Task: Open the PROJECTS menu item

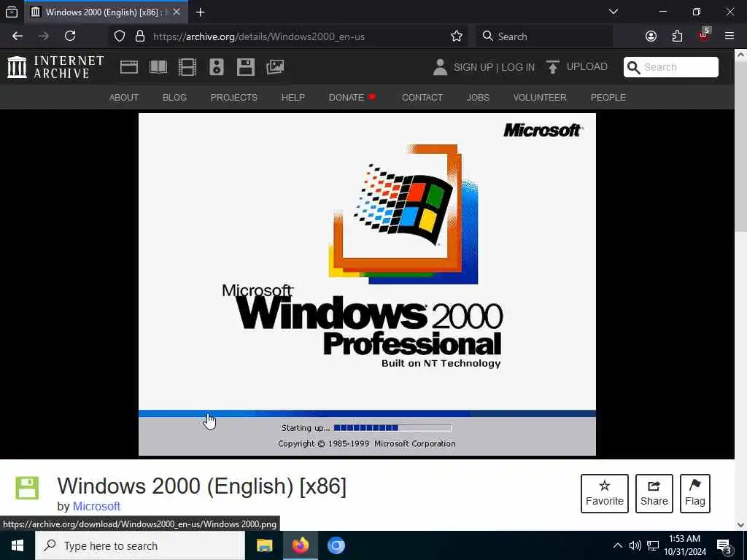Action: [234, 97]
